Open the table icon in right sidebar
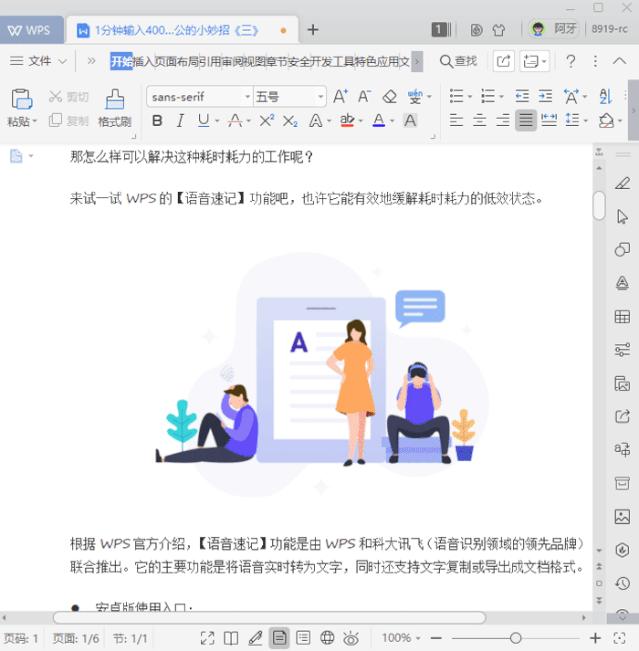Image resolution: width=639 pixels, height=651 pixels. [622, 317]
